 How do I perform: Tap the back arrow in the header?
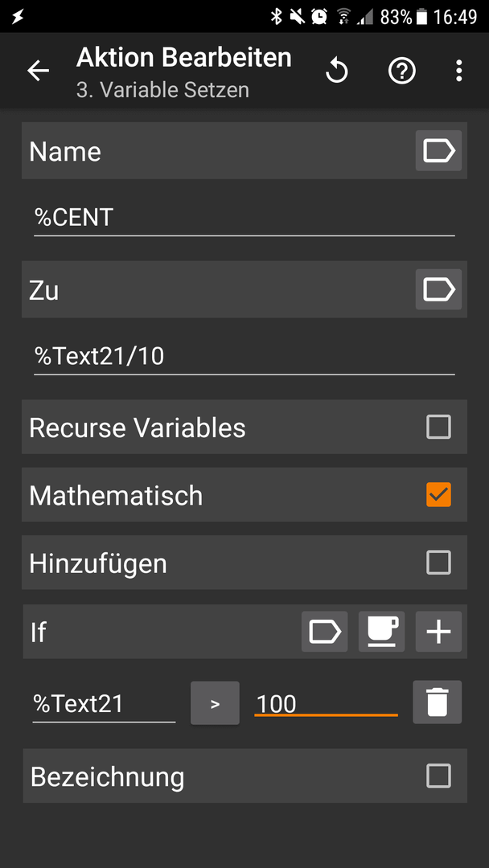pos(39,71)
